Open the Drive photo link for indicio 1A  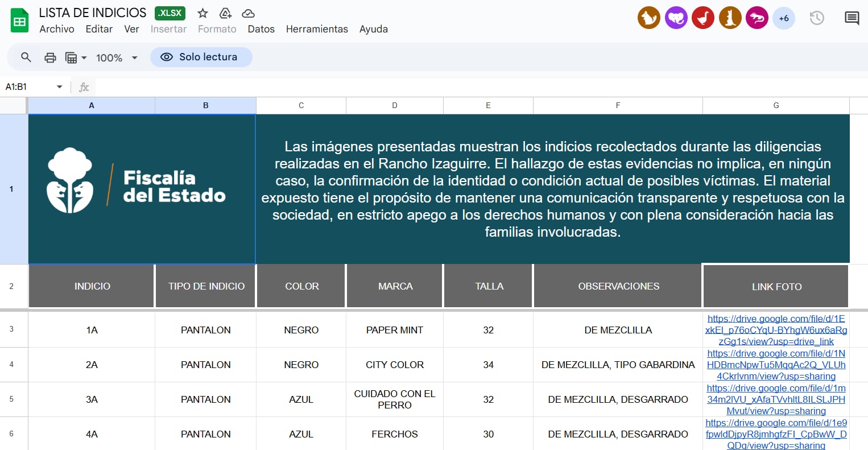coord(776,330)
